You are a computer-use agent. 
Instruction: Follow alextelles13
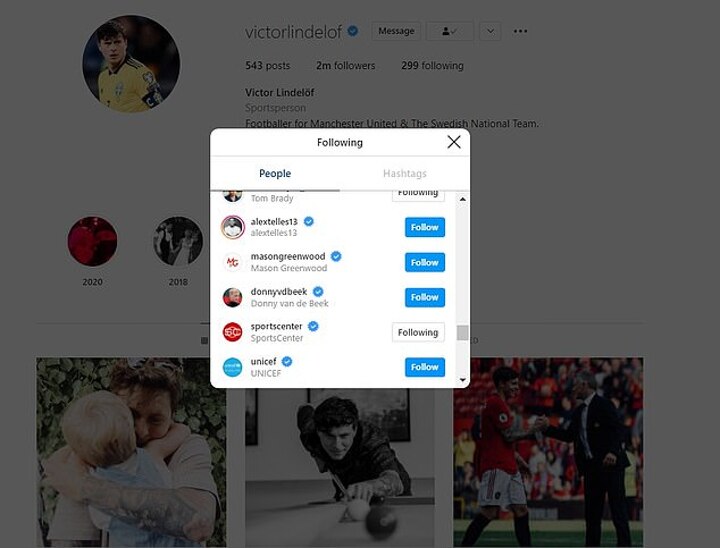point(425,227)
